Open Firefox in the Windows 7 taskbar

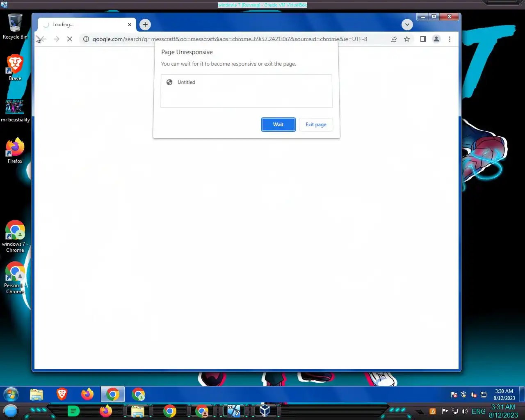(x=87, y=395)
